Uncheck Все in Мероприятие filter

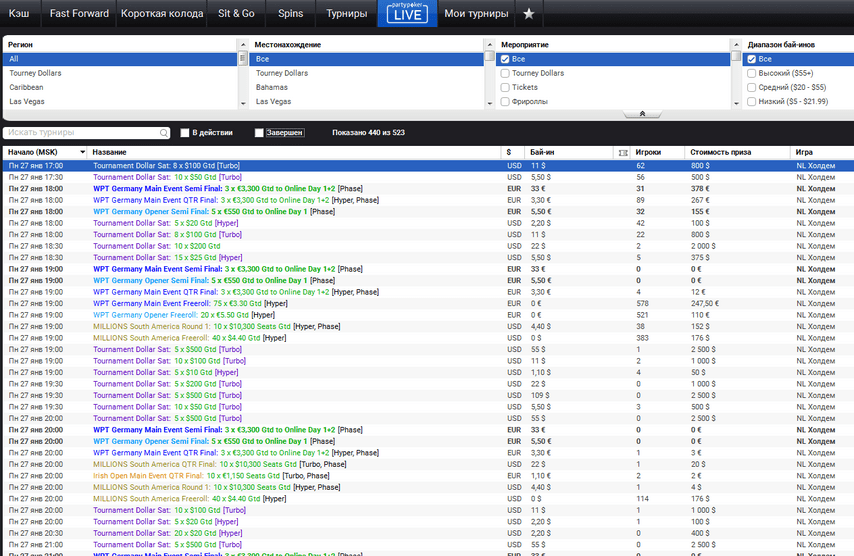[505, 59]
